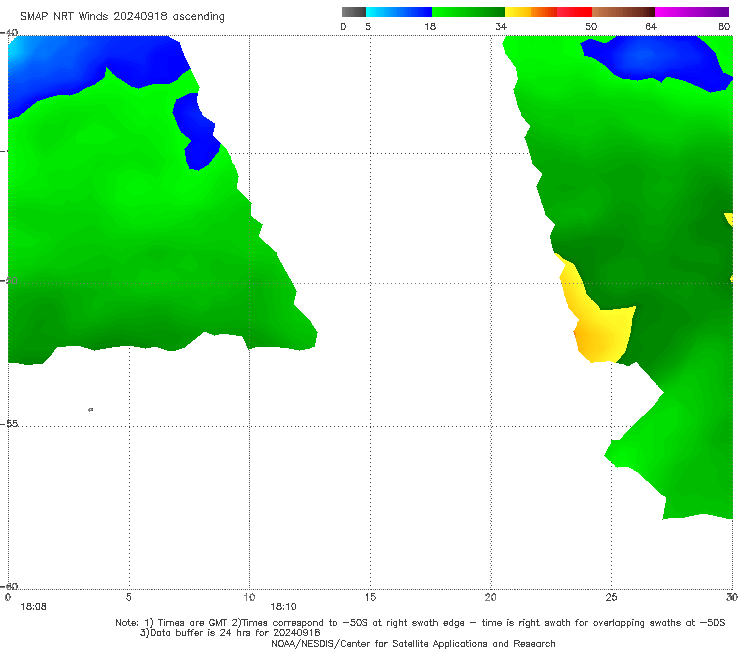Click the longitude axis label "10"

pos(249,598)
